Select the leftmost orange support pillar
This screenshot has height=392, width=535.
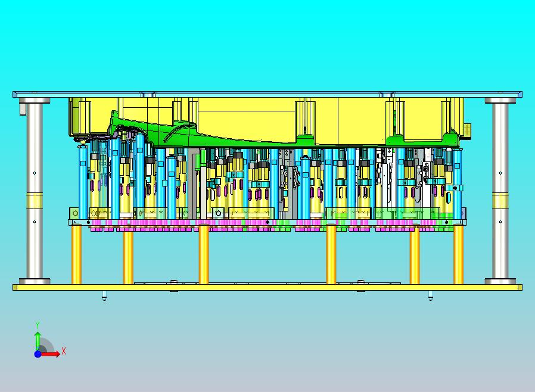coord(76,254)
